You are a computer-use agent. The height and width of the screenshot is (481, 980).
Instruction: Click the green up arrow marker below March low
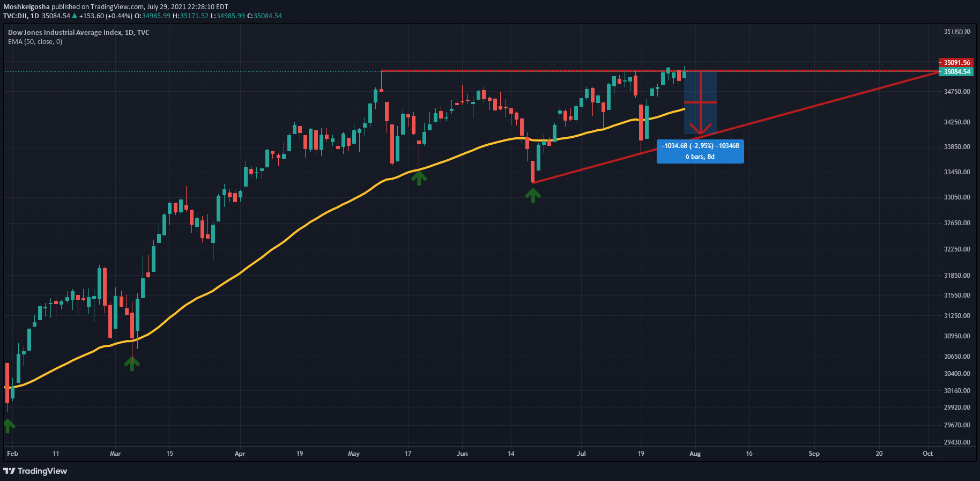132,364
